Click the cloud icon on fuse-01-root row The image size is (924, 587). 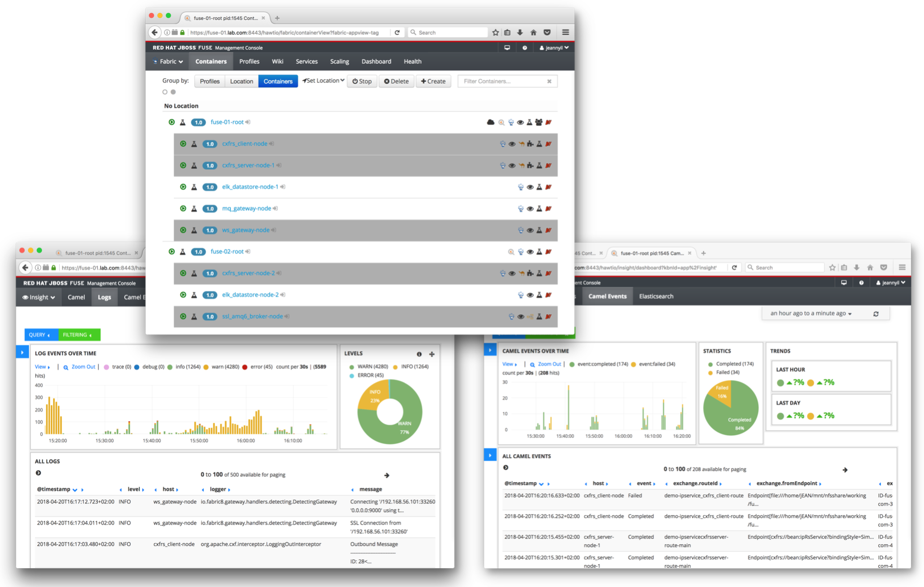(491, 122)
